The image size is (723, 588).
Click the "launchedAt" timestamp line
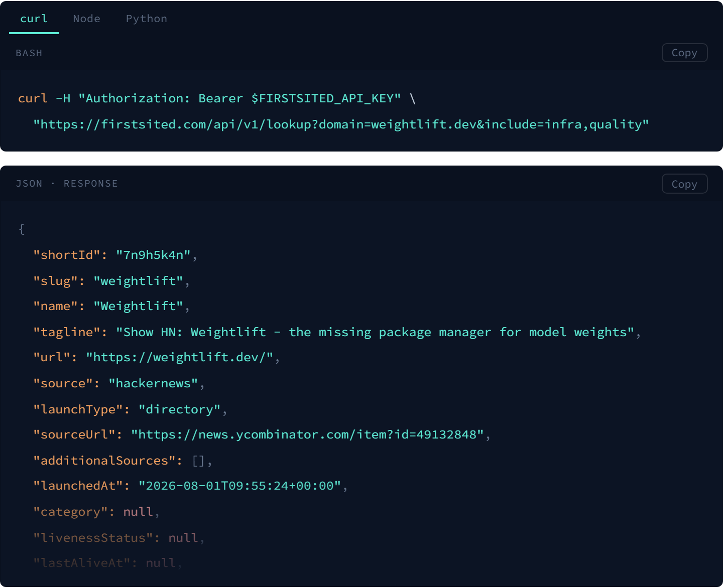click(x=191, y=486)
